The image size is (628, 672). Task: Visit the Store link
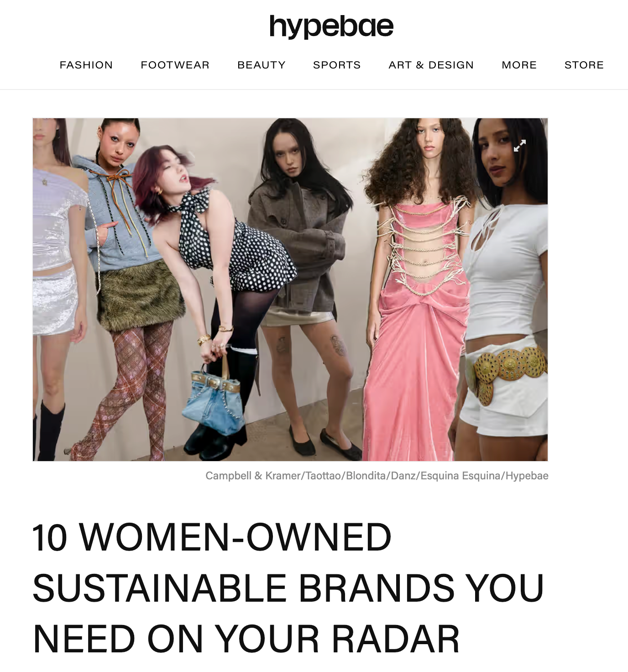click(x=584, y=65)
